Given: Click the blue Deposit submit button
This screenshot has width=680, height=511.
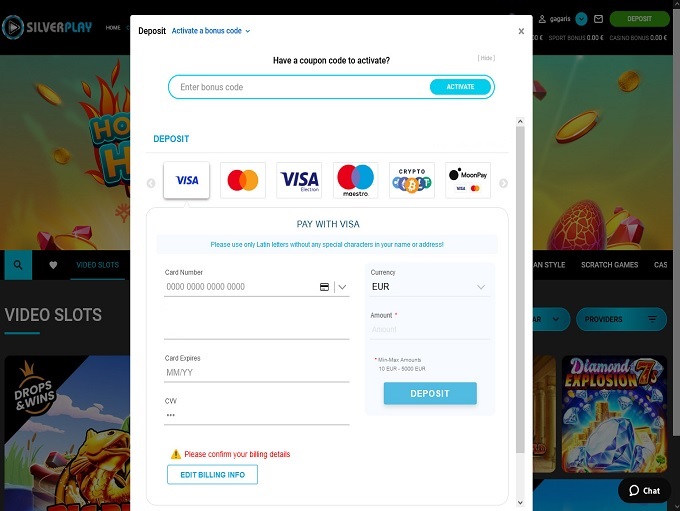Looking at the screenshot, I should pos(430,393).
